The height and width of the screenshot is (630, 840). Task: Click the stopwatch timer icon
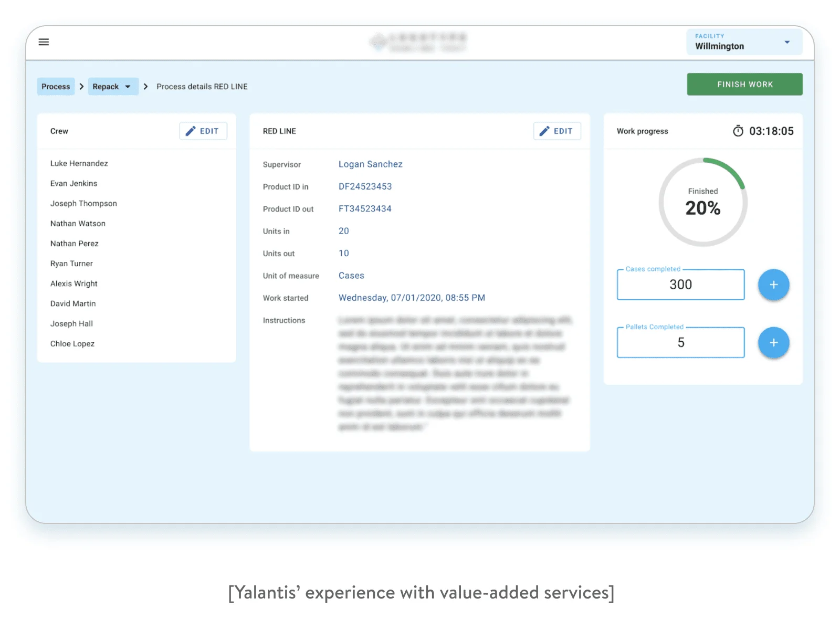pos(738,131)
